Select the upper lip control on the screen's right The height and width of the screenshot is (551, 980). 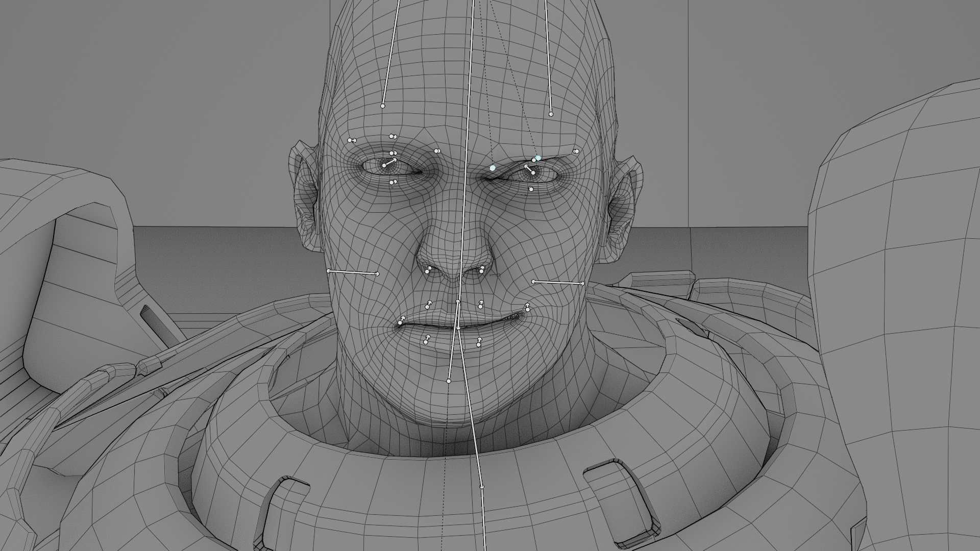[481, 305]
